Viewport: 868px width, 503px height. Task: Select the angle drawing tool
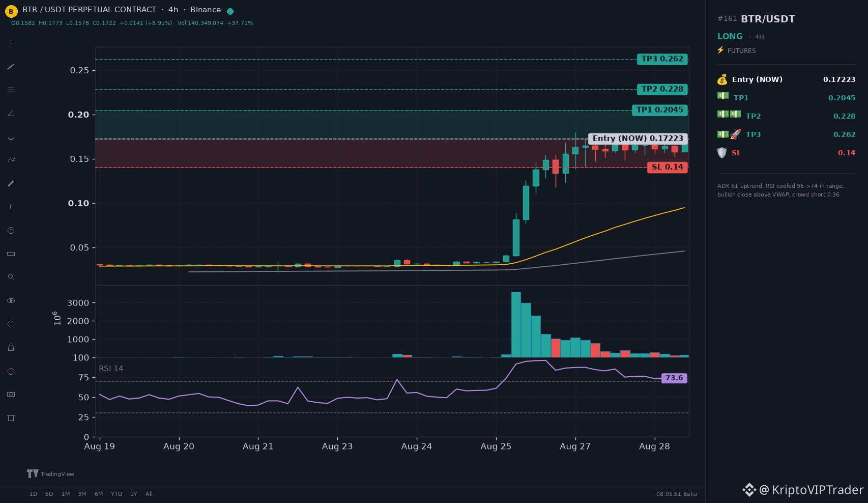[11, 114]
